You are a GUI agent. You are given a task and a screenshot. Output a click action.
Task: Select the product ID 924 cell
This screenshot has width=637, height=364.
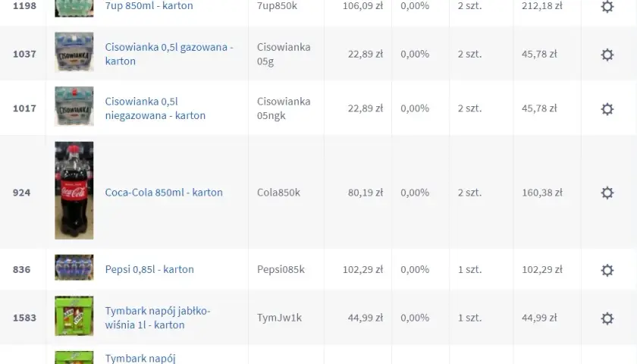21,193
